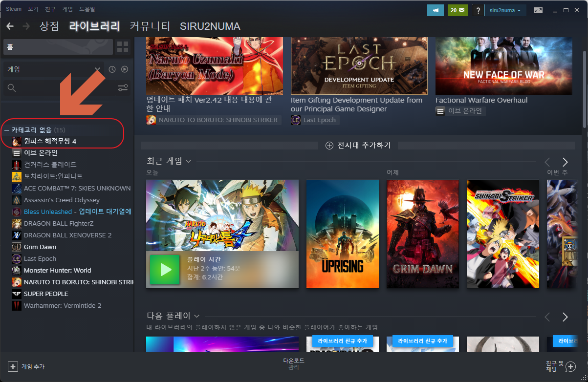The width and height of the screenshot is (588, 382).
Task: Open the Grim Dawn cover in recent games
Action: coord(423,234)
